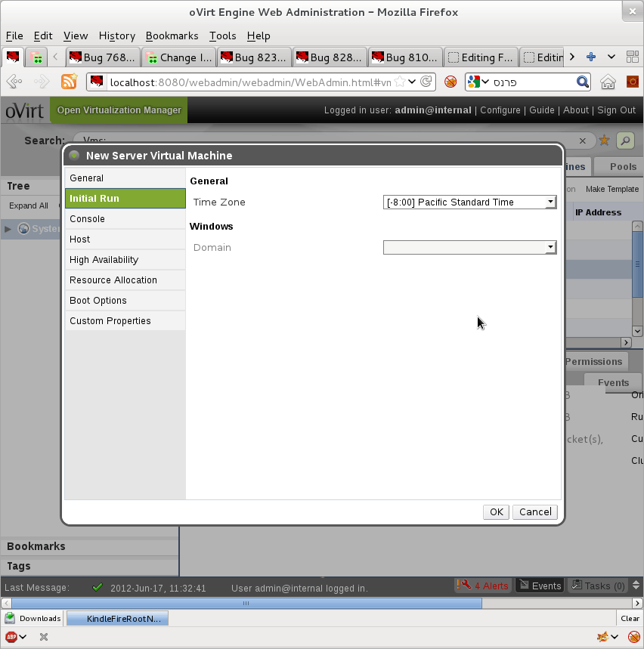644x649 pixels.
Task: Expand the System tree node
Action: click(x=8, y=229)
